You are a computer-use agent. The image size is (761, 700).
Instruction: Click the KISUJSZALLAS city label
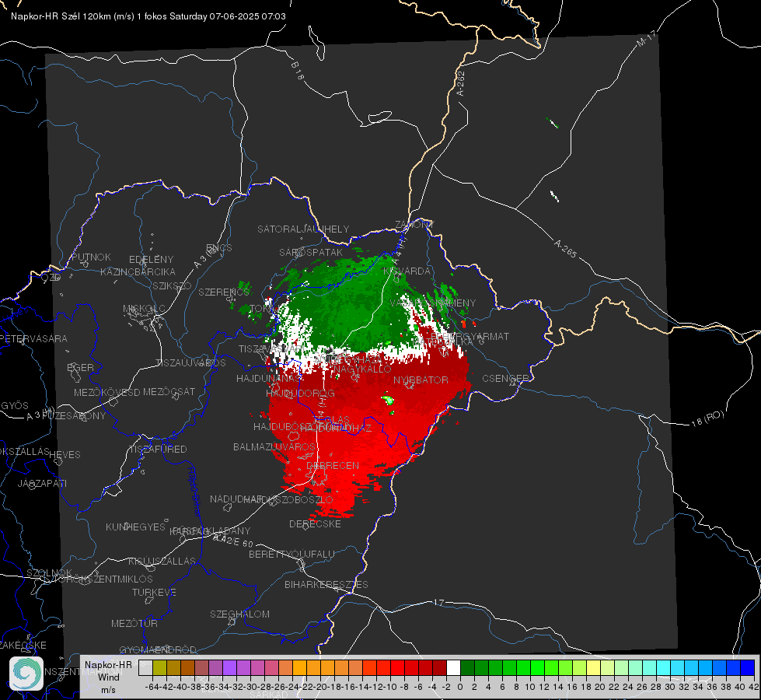162,561
